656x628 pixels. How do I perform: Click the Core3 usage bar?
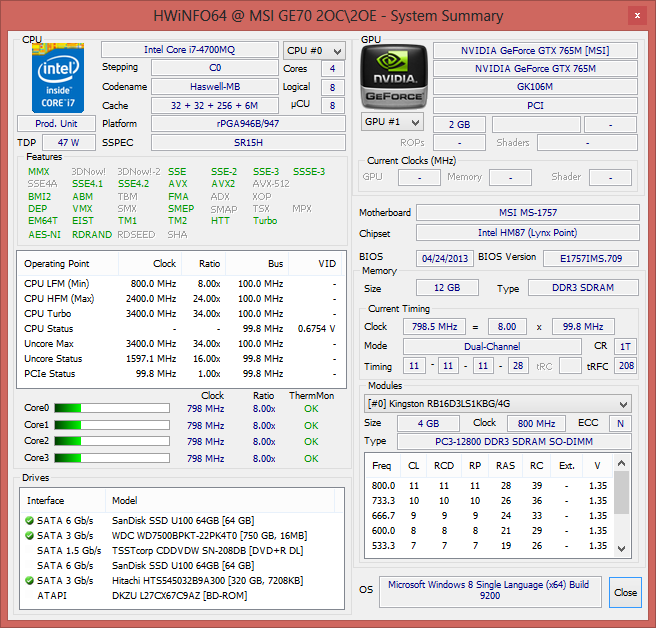(x=112, y=458)
